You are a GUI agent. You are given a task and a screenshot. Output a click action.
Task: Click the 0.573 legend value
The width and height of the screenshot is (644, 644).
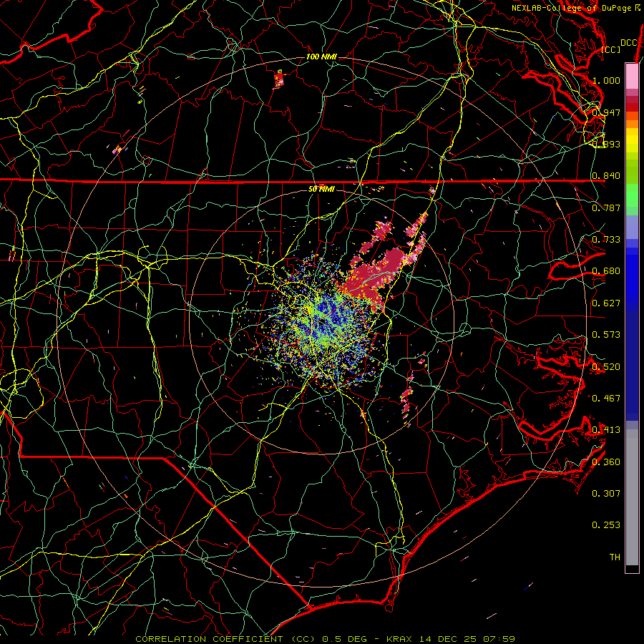[606, 335]
